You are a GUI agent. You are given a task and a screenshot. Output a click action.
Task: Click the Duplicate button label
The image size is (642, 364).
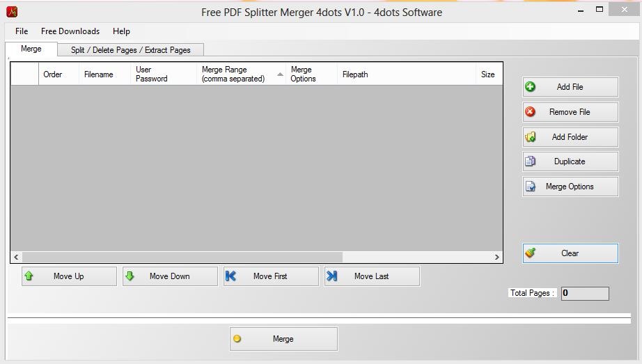coord(570,161)
